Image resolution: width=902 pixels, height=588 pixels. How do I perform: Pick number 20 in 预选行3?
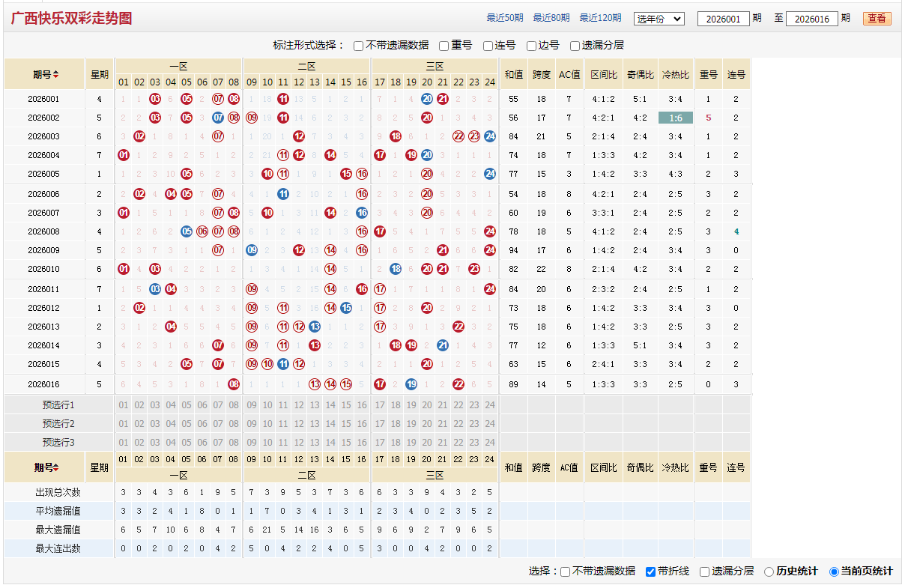[x=427, y=442]
